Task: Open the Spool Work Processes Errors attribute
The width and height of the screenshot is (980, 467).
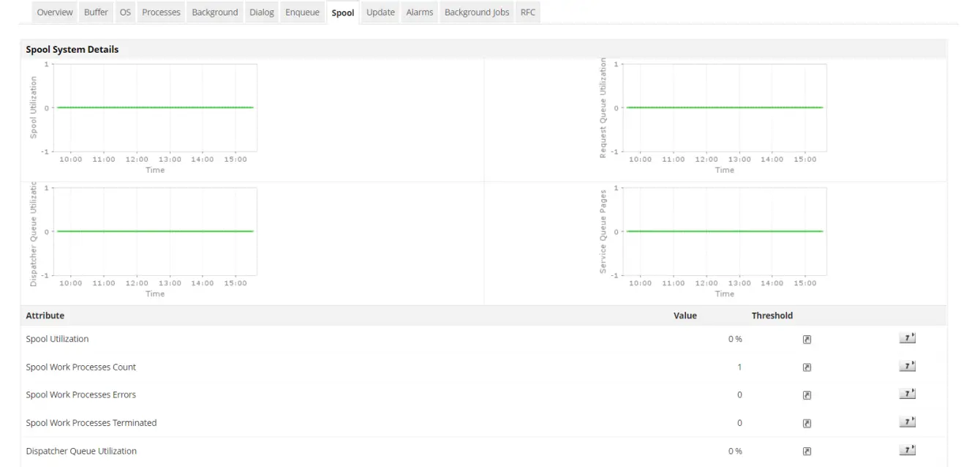Action: pyautogui.click(x=80, y=394)
